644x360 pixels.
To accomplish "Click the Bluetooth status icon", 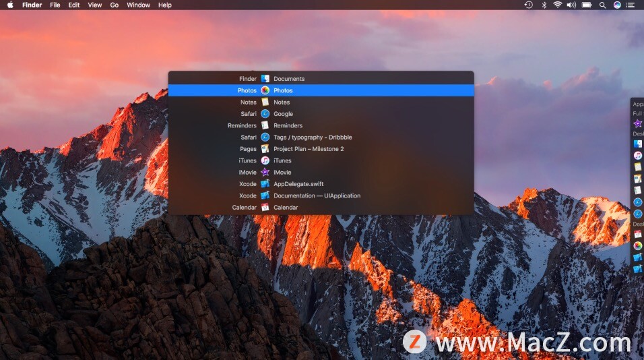I will tap(544, 5).
